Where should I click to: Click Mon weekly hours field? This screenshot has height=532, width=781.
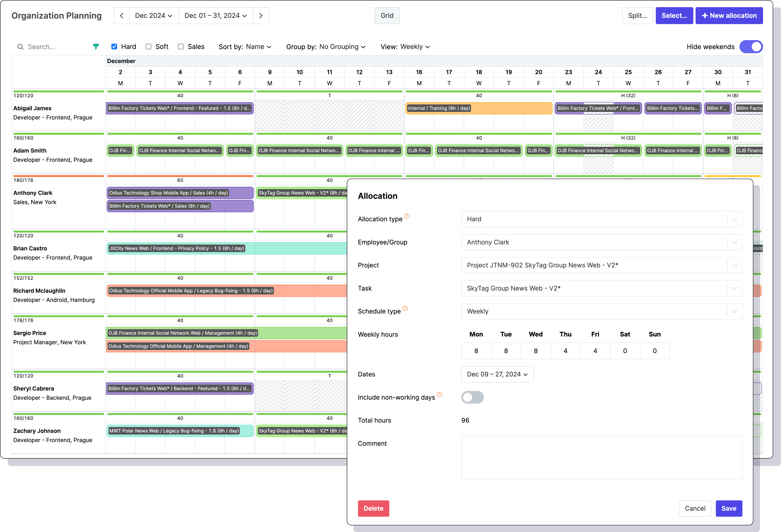(x=476, y=351)
